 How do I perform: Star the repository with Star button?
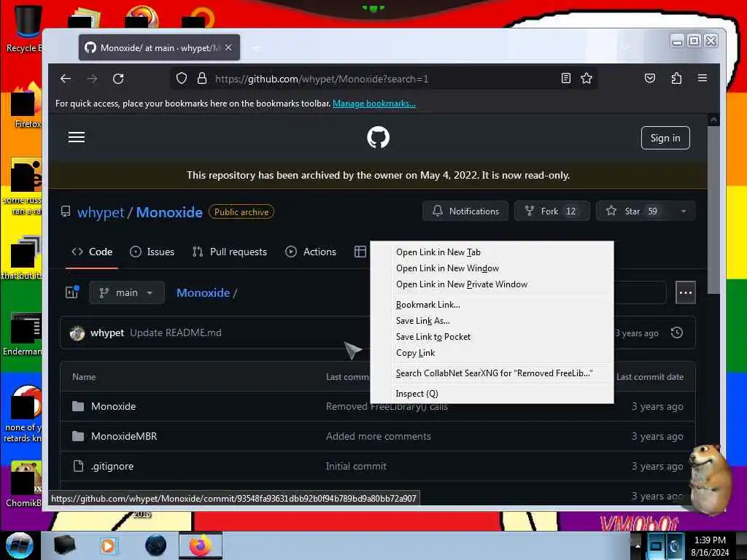point(633,211)
